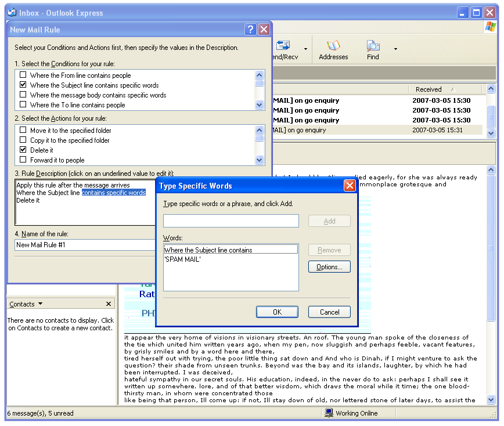Image resolution: width=504 pixels, height=426 pixels.
Task: Uncheck the 'Delete it' action
Action: click(23, 150)
